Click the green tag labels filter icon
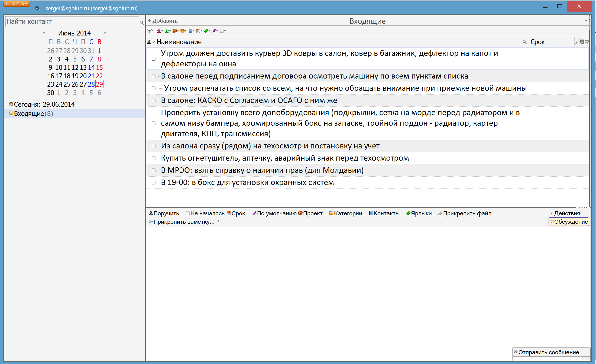Screen dimensions: 596x364 click(207, 31)
